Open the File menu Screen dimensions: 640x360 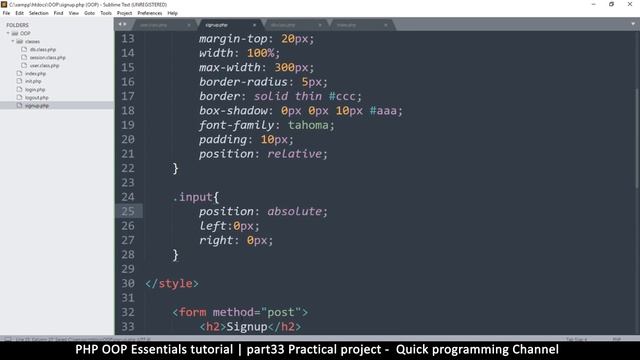pos(6,13)
